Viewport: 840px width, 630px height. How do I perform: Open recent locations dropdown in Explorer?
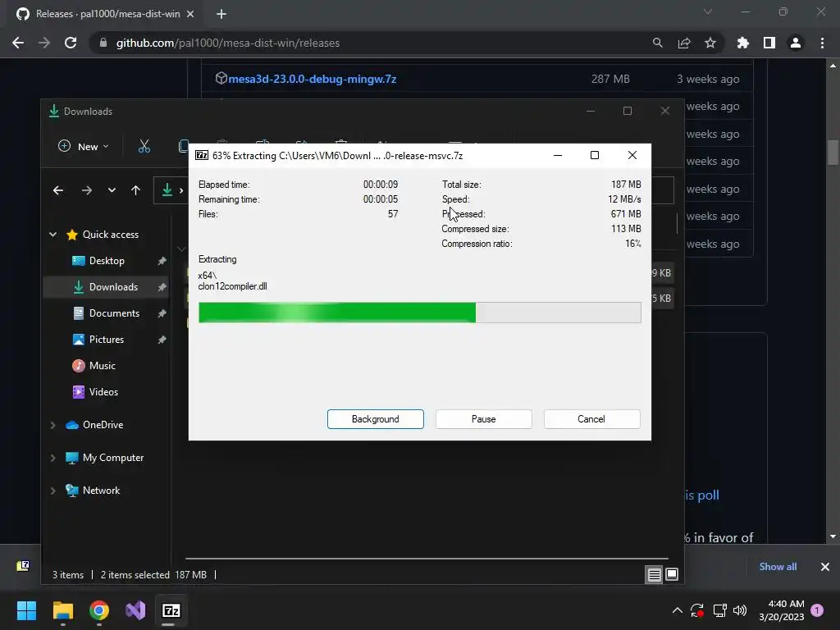click(112, 190)
